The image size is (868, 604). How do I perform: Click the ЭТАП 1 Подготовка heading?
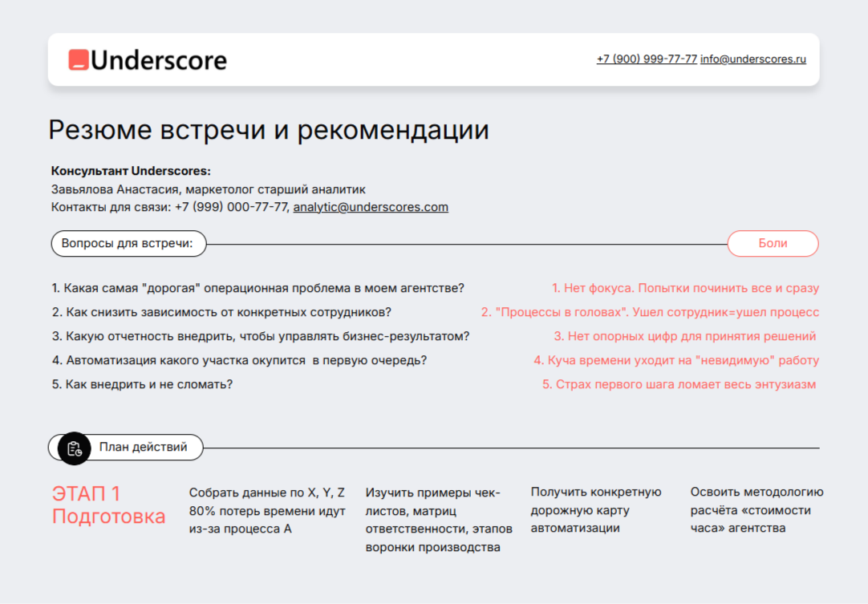108,505
